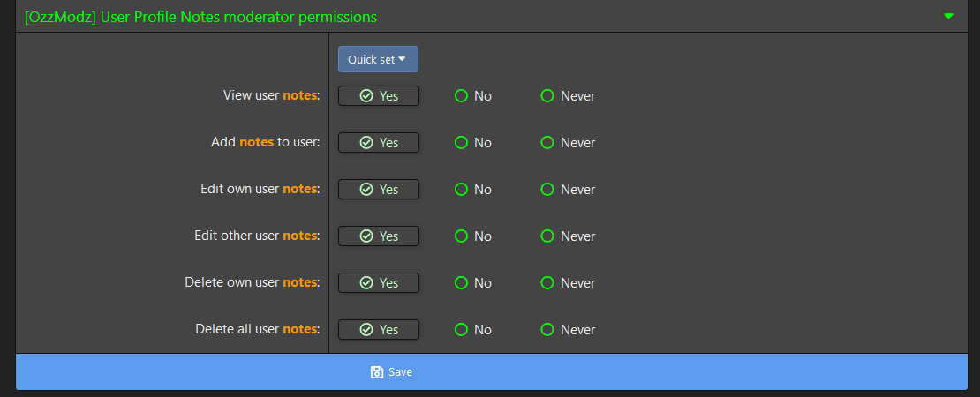Screen dimensions: 980x397
Task: Enable Yes for Delete own user notes
Action: [x=379, y=282]
